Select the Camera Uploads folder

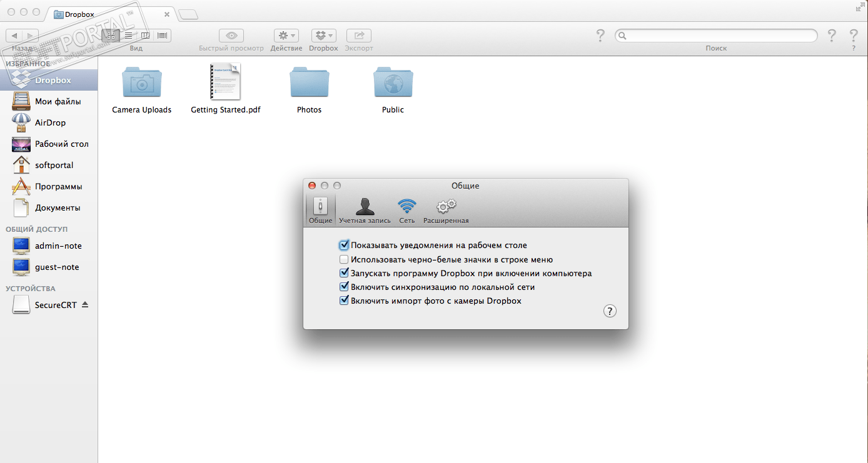pos(142,89)
